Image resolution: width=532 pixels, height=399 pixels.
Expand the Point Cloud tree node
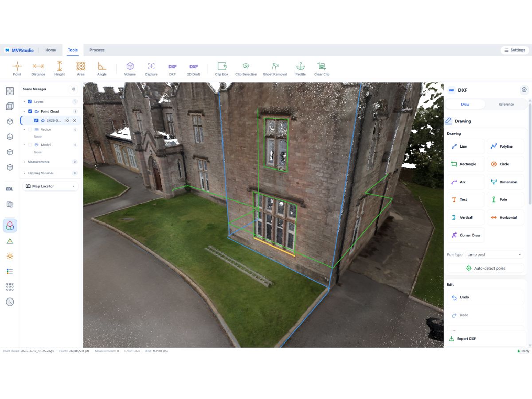pyautogui.click(x=24, y=112)
